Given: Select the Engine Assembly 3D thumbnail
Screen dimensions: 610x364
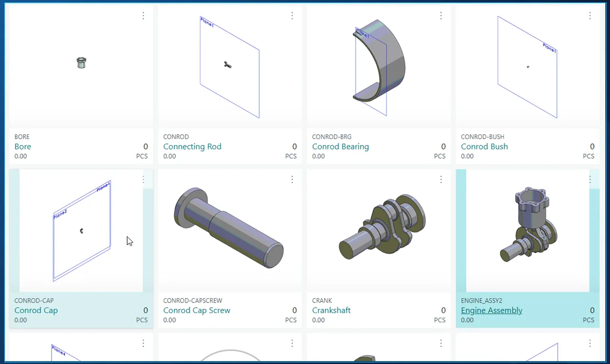Looking at the screenshot, I should pyautogui.click(x=528, y=231).
